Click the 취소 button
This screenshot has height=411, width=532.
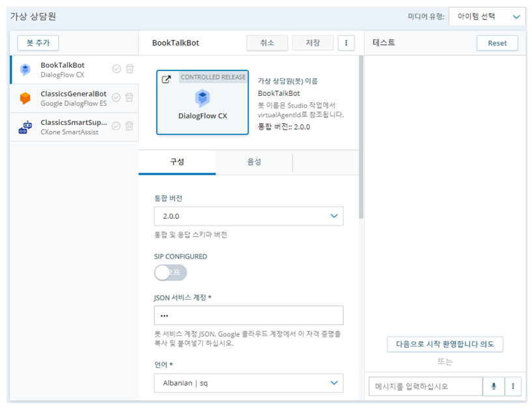click(267, 43)
